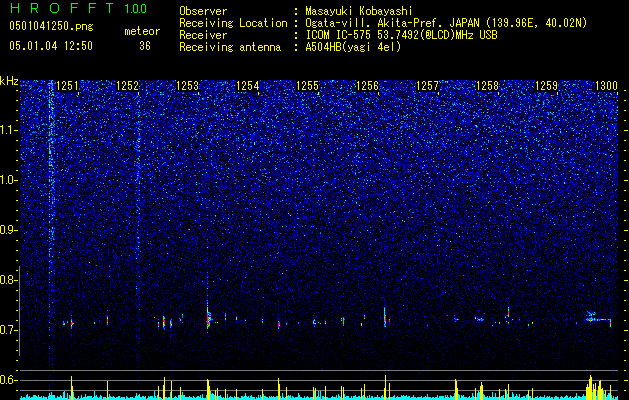Click the 0.9 kHz axis tick label
Image resolution: width=629 pixels, height=400 pixels.
point(9,230)
